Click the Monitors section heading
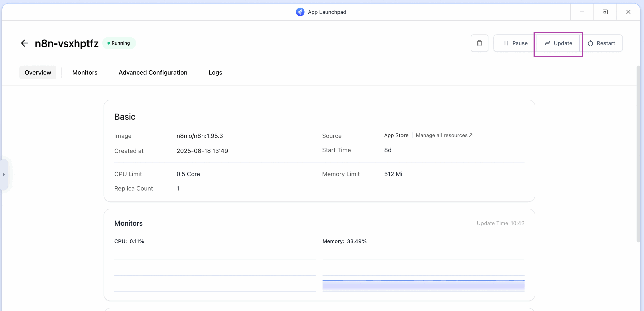 [x=128, y=223]
